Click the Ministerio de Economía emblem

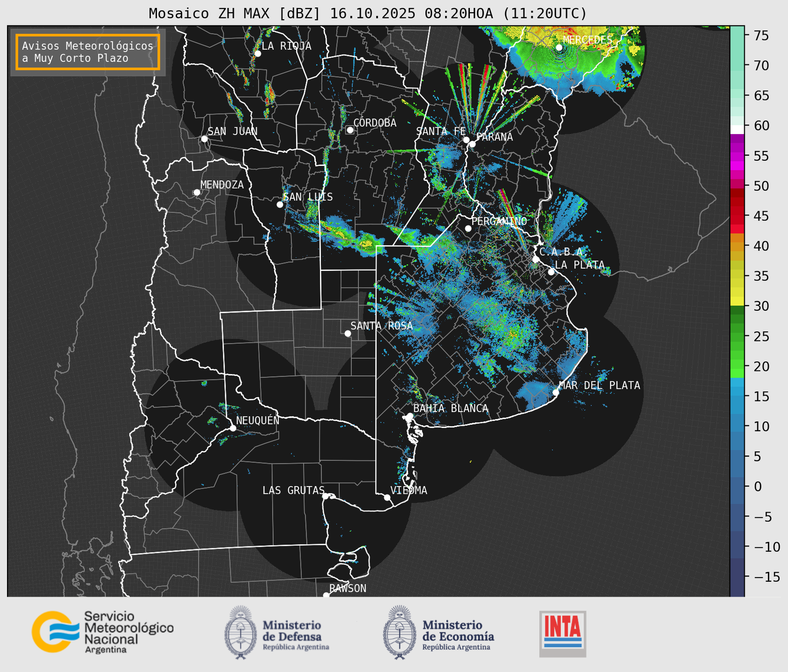click(x=399, y=632)
